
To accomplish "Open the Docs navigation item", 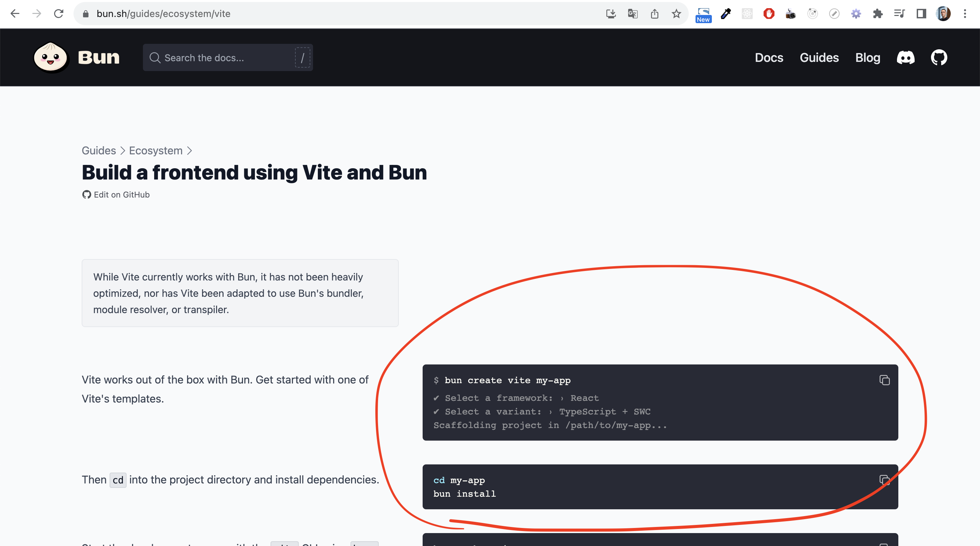I will [x=769, y=57].
